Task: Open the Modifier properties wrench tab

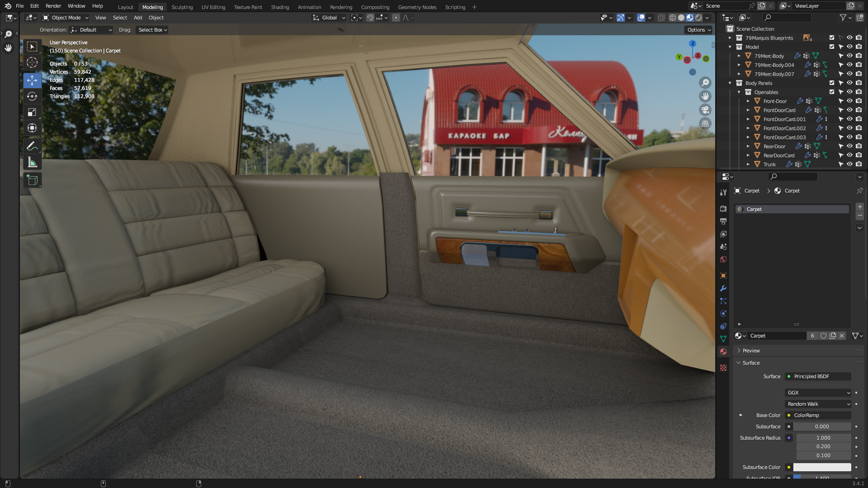Action: tap(723, 288)
